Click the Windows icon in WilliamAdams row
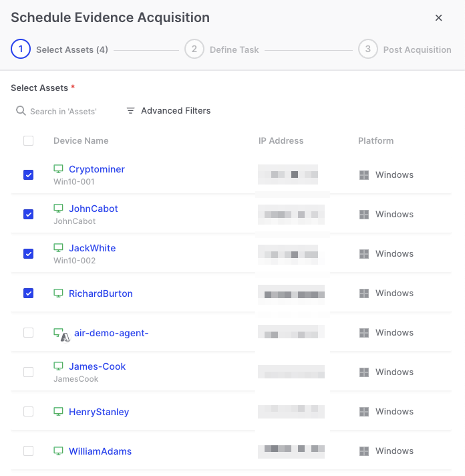Viewport: 465px width, 476px height. (x=364, y=451)
